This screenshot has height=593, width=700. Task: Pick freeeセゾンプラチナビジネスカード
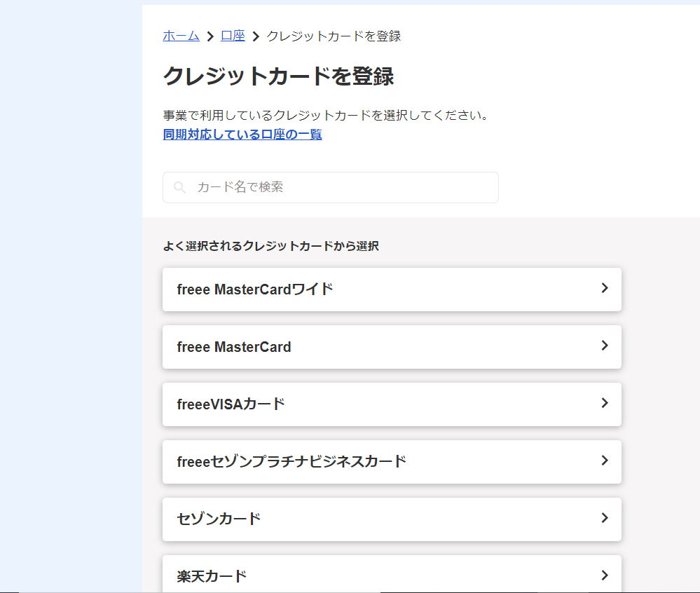392,462
